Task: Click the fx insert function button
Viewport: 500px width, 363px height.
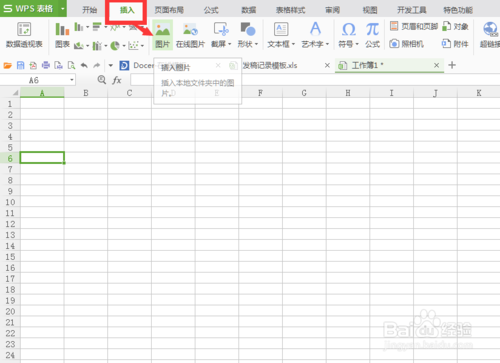Action: [117, 80]
